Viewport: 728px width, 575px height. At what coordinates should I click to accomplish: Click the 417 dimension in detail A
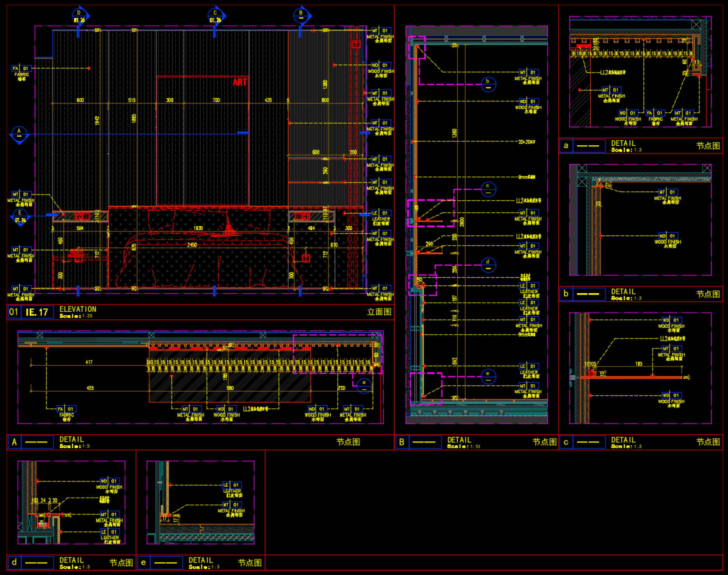click(89, 362)
